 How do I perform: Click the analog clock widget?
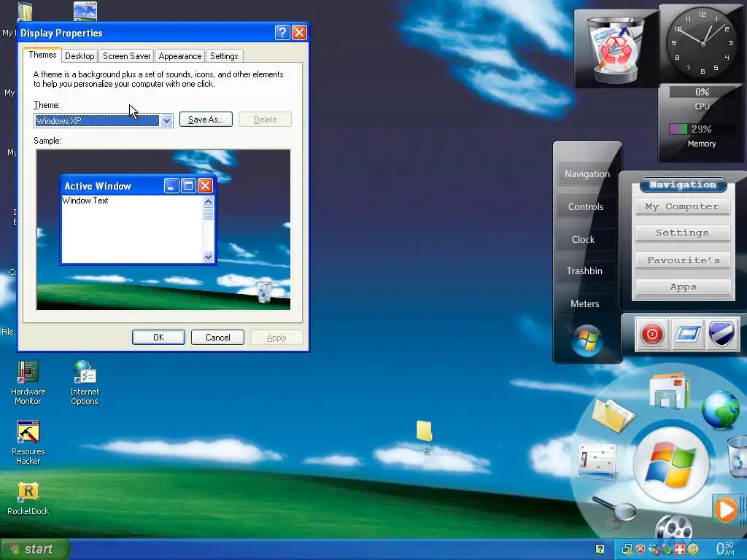[702, 43]
